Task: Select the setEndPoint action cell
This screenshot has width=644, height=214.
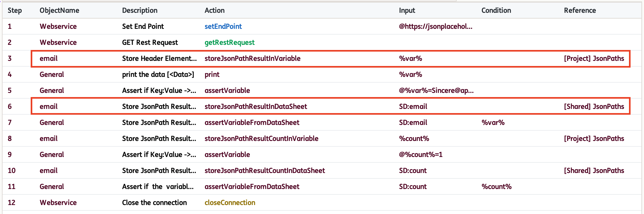Action: pos(223,26)
